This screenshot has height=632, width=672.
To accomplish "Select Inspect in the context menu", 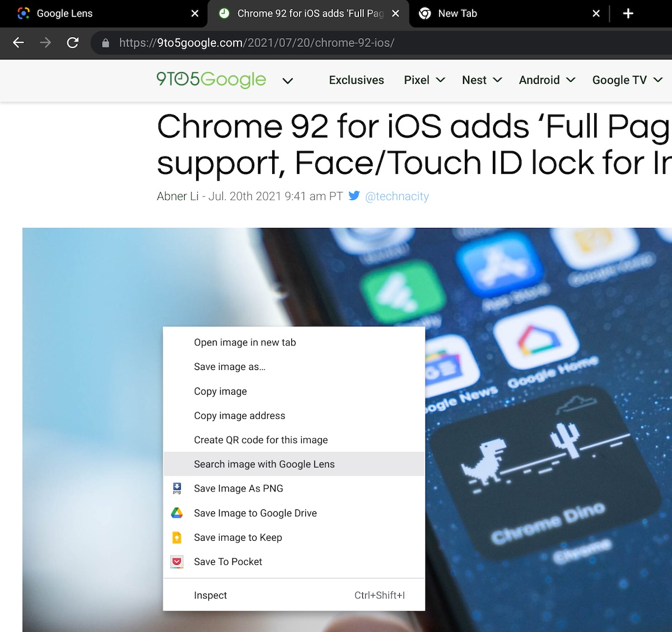I will [294, 595].
